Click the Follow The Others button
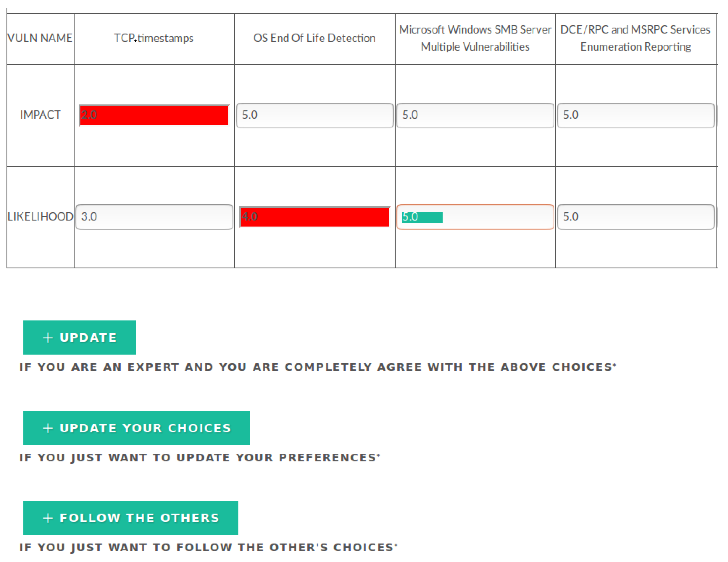 tap(131, 518)
